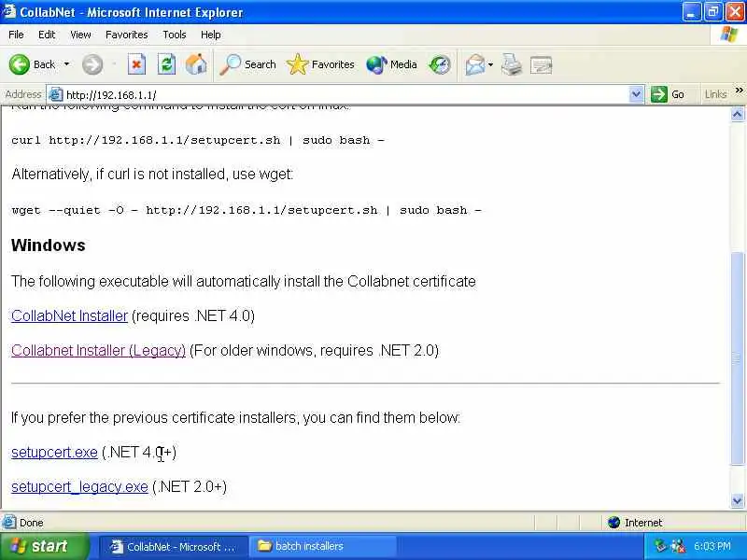
Task: Click the Print icon
Action: [512, 64]
